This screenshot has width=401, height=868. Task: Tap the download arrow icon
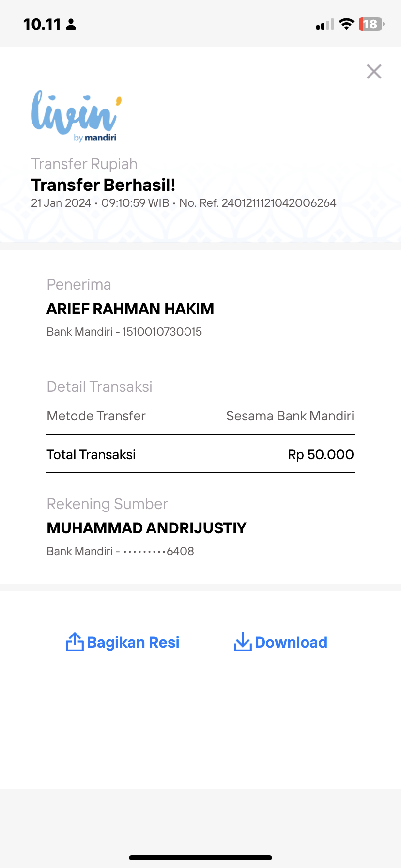243,641
